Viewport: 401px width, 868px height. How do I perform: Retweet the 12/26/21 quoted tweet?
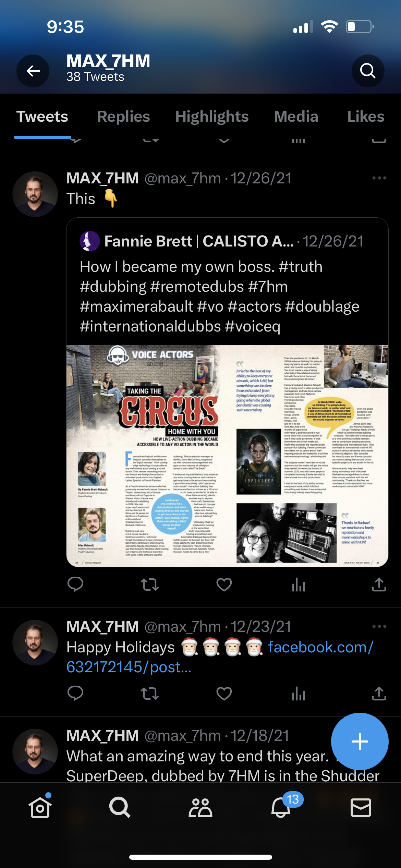[x=150, y=584]
